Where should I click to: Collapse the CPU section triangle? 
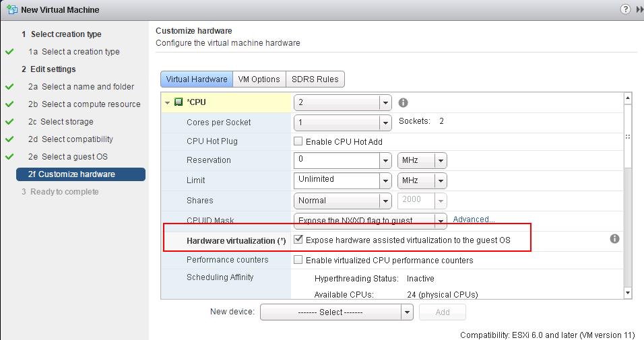167,102
